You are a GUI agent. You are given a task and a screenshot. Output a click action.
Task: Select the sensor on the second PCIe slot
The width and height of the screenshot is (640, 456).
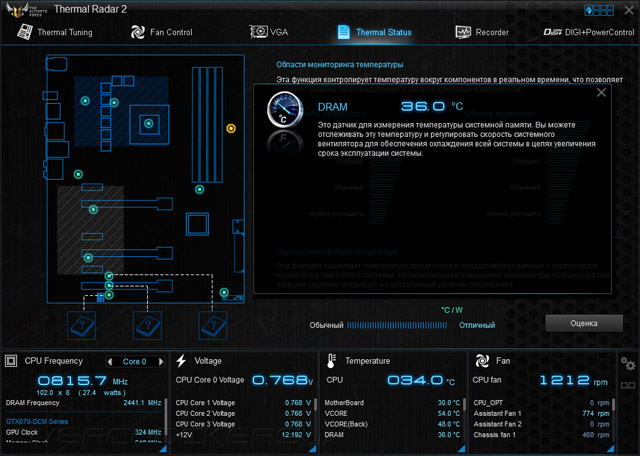pyautogui.click(x=88, y=258)
